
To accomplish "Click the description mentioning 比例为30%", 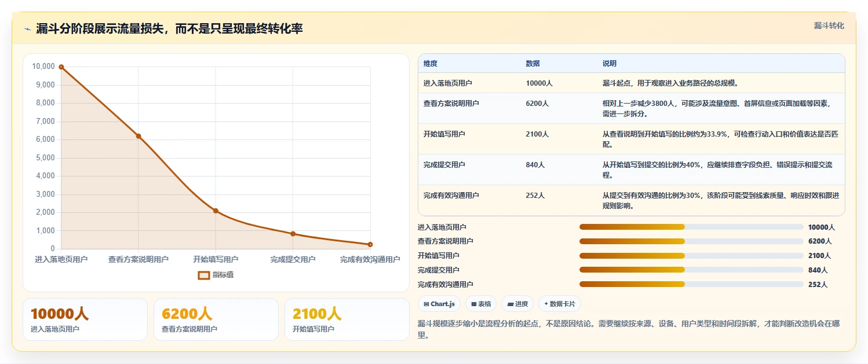I will [x=721, y=200].
